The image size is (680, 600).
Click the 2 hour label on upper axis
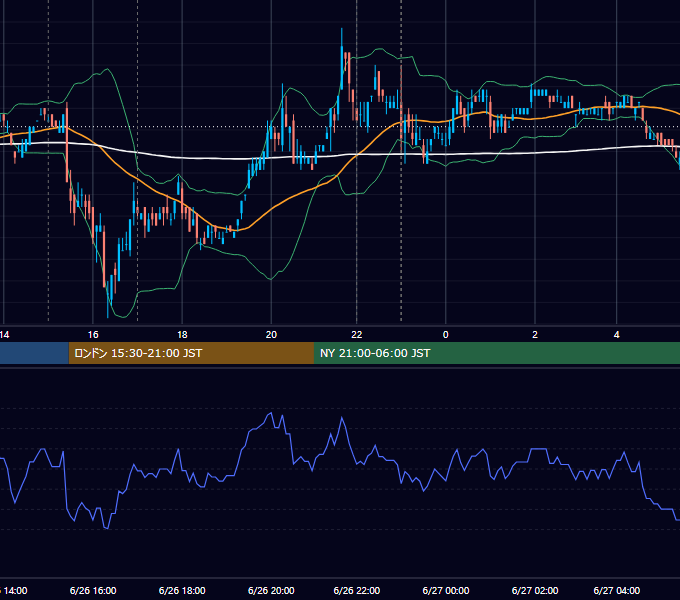pos(535,335)
